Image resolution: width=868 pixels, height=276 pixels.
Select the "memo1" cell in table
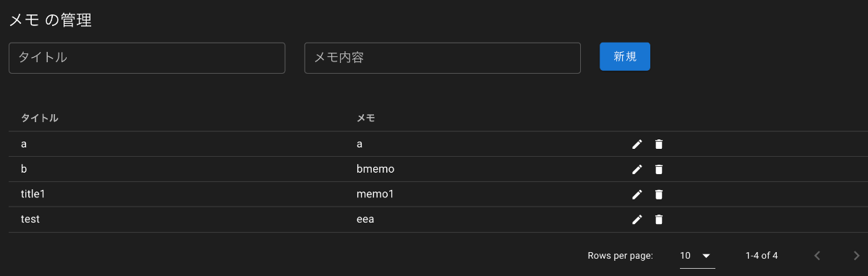point(375,194)
